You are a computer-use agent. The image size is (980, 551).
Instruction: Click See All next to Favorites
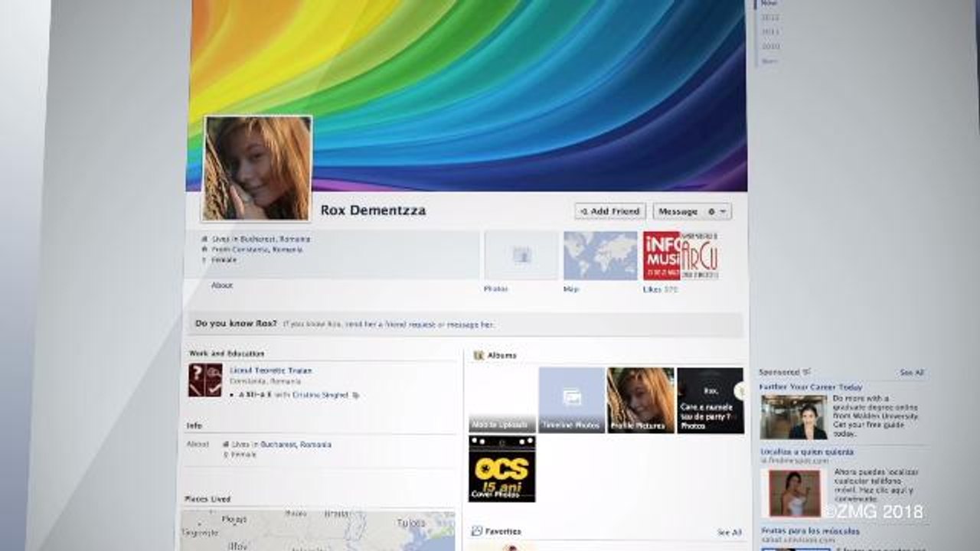point(728,532)
